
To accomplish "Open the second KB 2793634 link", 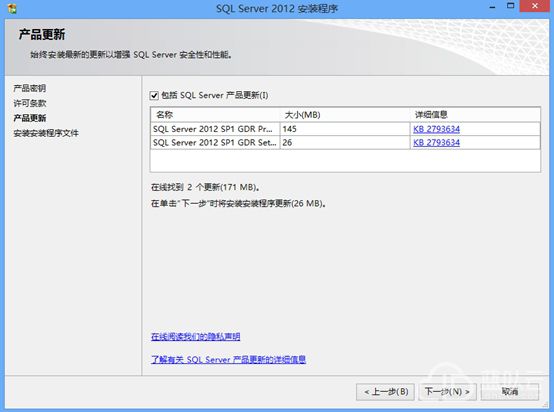I will [x=436, y=143].
